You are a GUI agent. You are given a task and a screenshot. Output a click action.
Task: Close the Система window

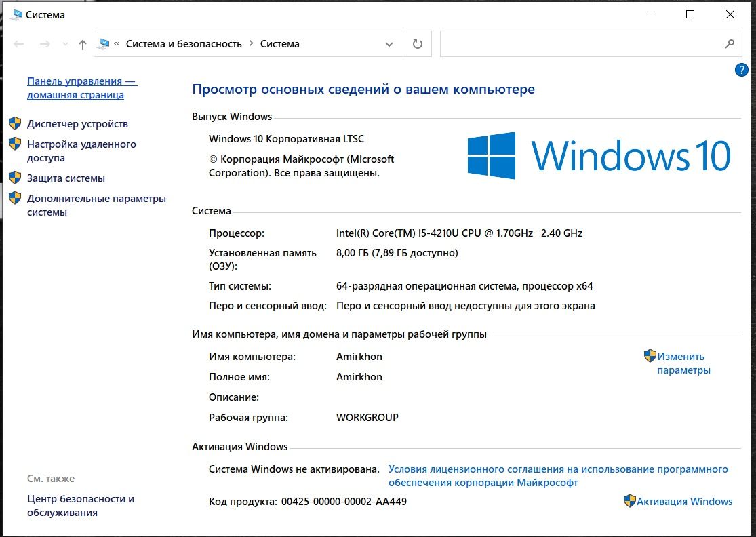(x=730, y=14)
